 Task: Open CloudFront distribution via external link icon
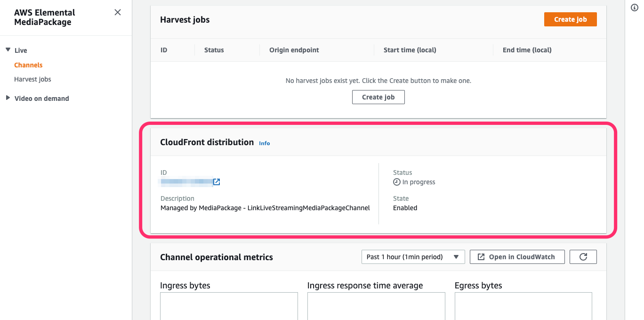(x=217, y=182)
